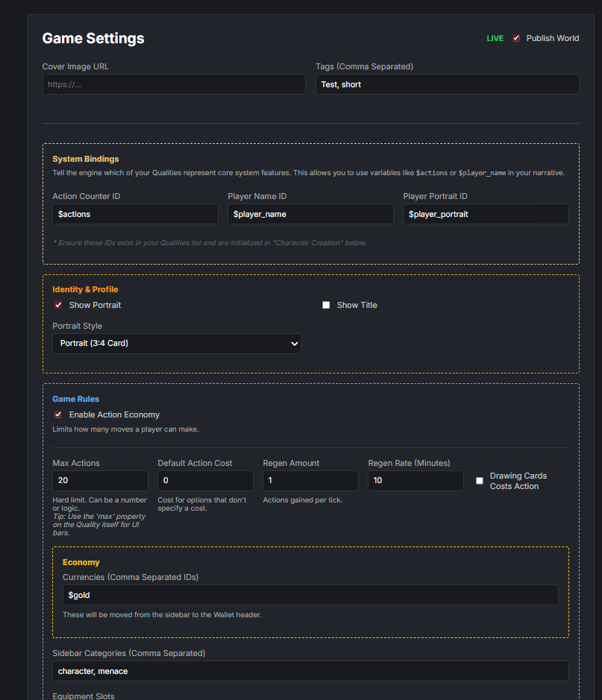Select the Player Name ID input
This screenshot has width=602, height=700.
point(310,214)
